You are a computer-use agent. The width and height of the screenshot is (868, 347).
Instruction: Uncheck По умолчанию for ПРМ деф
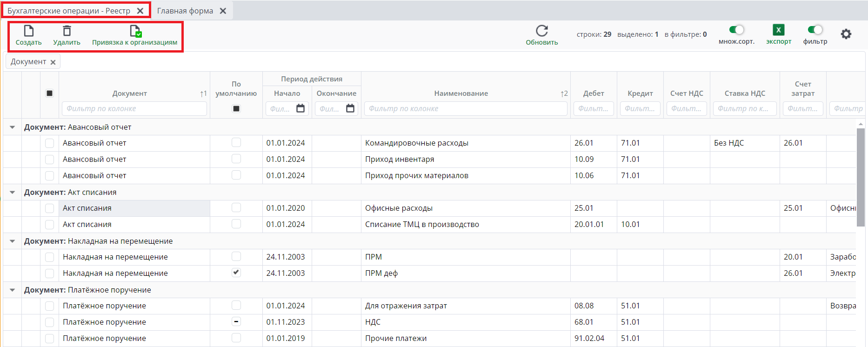point(236,273)
